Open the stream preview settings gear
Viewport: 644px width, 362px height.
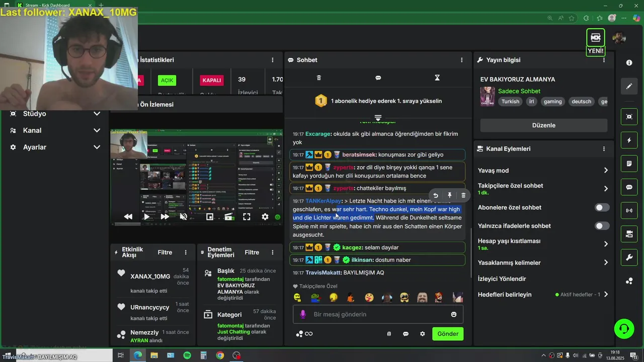pyautogui.click(x=265, y=217)
